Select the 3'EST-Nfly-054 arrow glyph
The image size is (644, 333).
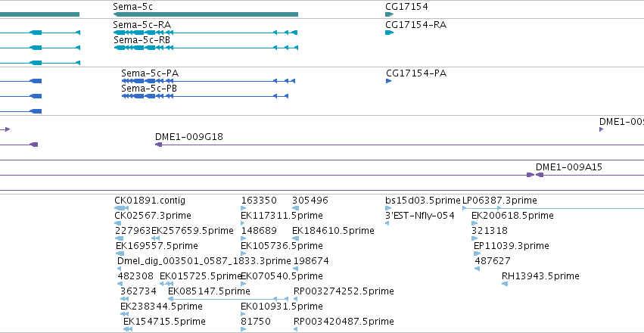point(387,223)
